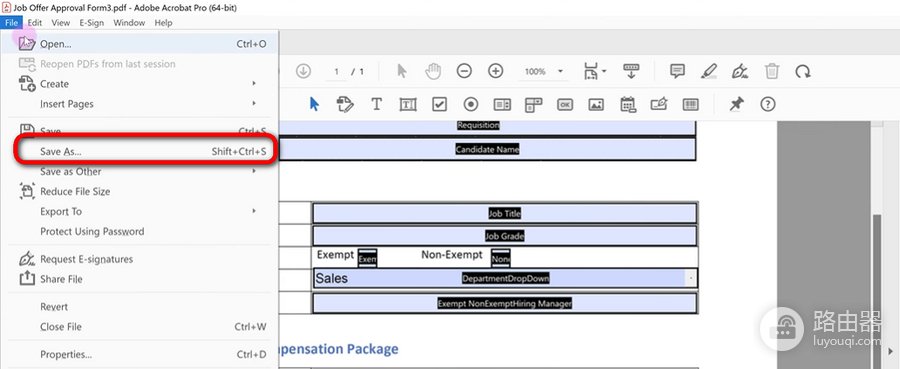Select the Requisition form field
Screen dimensions: 900x369
coord(487,127)
